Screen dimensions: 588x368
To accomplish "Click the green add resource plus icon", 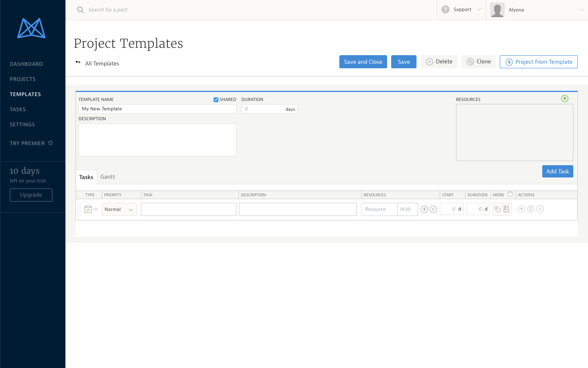I will [x=565, y=99].
